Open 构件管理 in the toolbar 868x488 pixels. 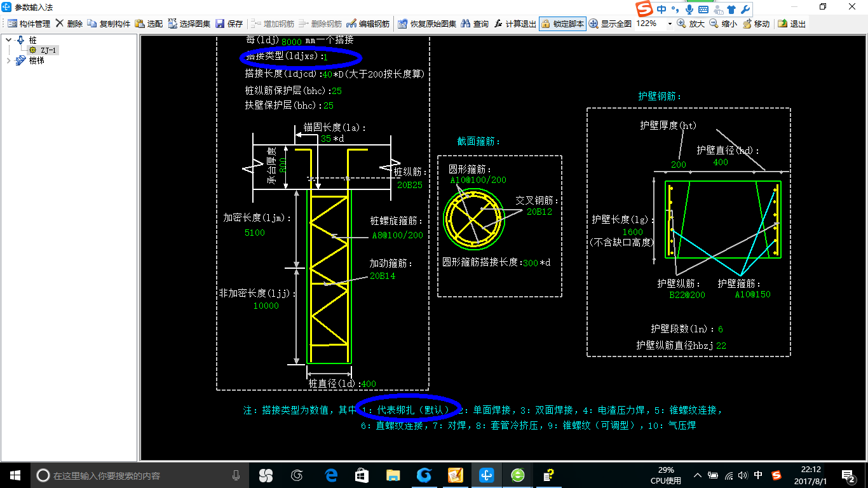point(29,24)
